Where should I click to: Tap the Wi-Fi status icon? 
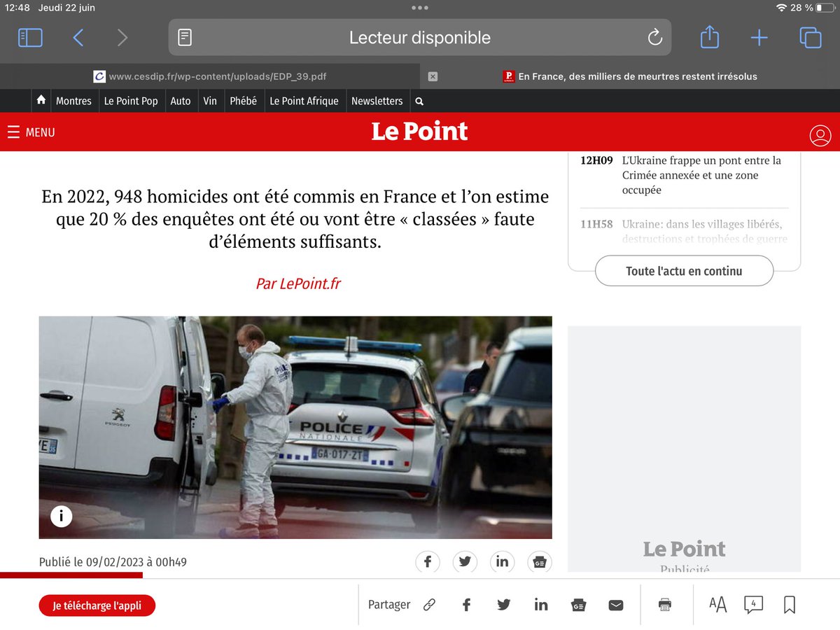(x=781, y=8)
